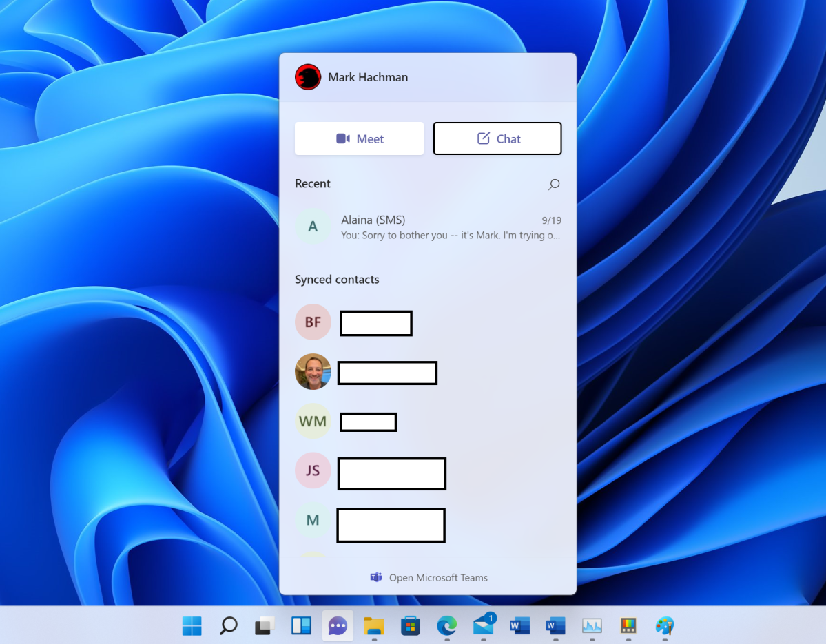Open the Windows Start menu
The image size is (826, 644).
coord(192,625)
